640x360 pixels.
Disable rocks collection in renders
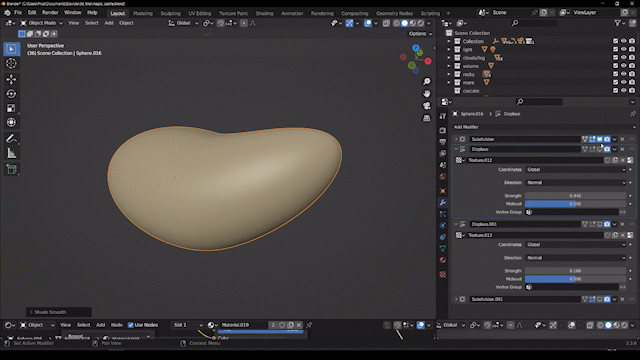(632, 74)
